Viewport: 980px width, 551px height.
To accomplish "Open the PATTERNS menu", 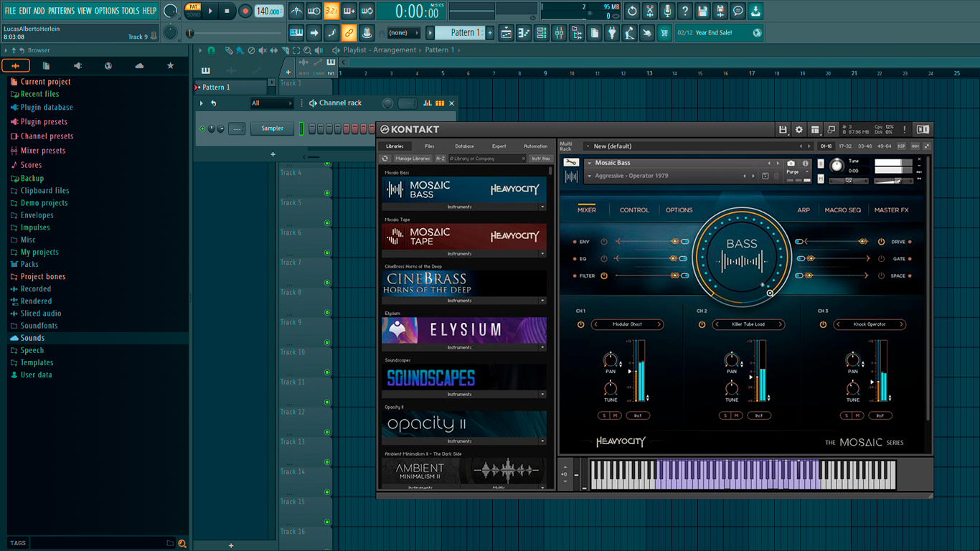I will click(x=61, y=11).
